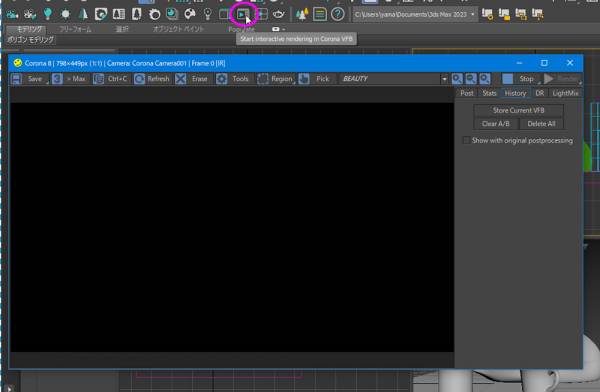Viewport: 600px width, 392px height.
Task: Click the Pick hand icon in VFB
Action: pos(304,79)
